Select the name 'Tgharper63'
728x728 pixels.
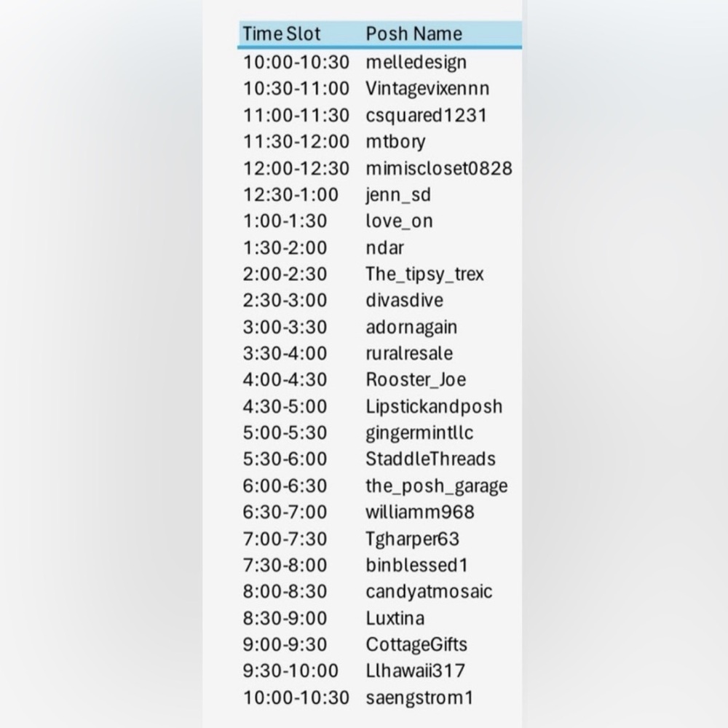tap(412, 539)
